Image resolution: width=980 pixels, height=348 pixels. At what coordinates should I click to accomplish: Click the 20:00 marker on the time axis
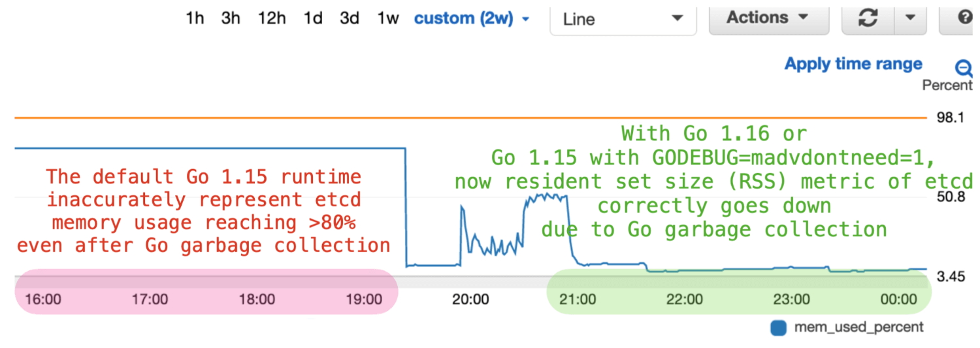[x=470, y=300]
